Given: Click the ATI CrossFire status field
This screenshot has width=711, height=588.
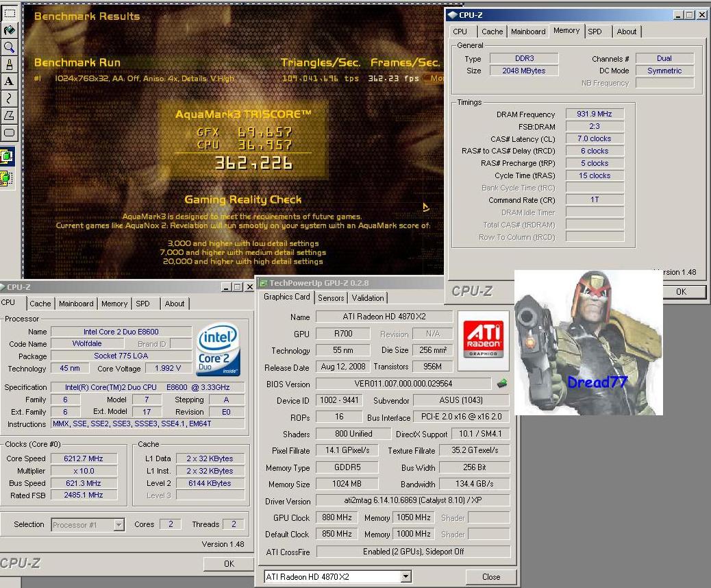Looking at the screenshot, I should point(413,552).
